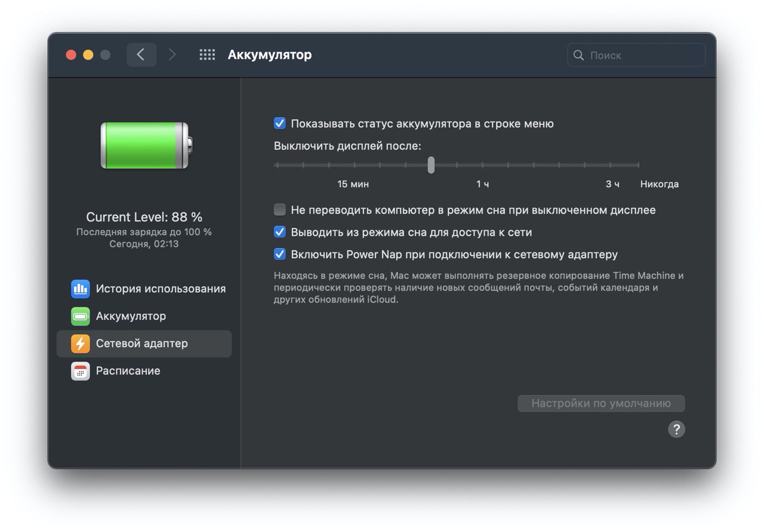Select Сетевой адаптер sidebar item
The image size is (764, 532).
[144, 344]
